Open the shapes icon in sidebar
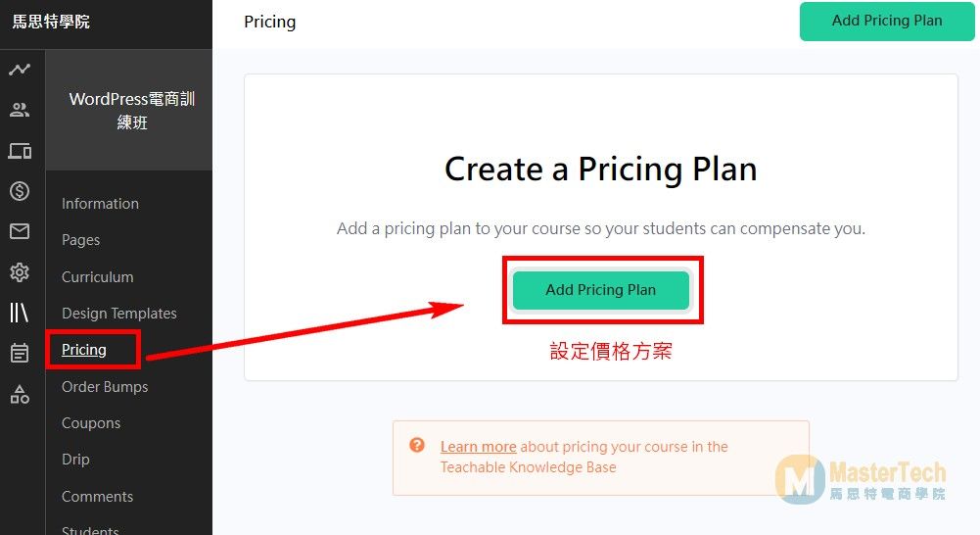 pos(20,394)
